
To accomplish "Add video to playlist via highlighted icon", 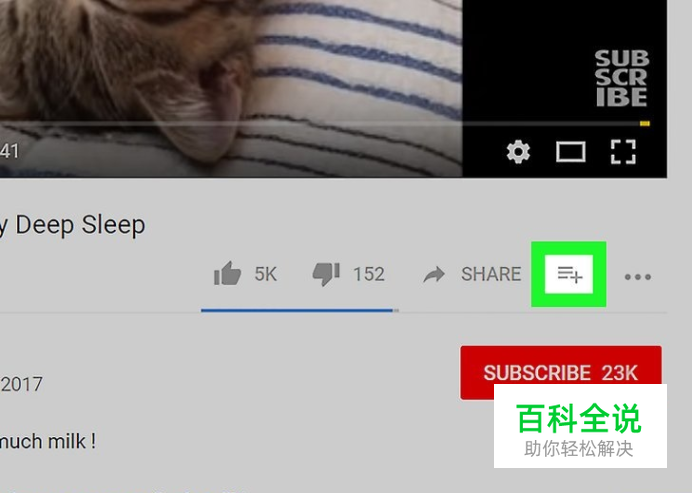I will click(569, 274).
